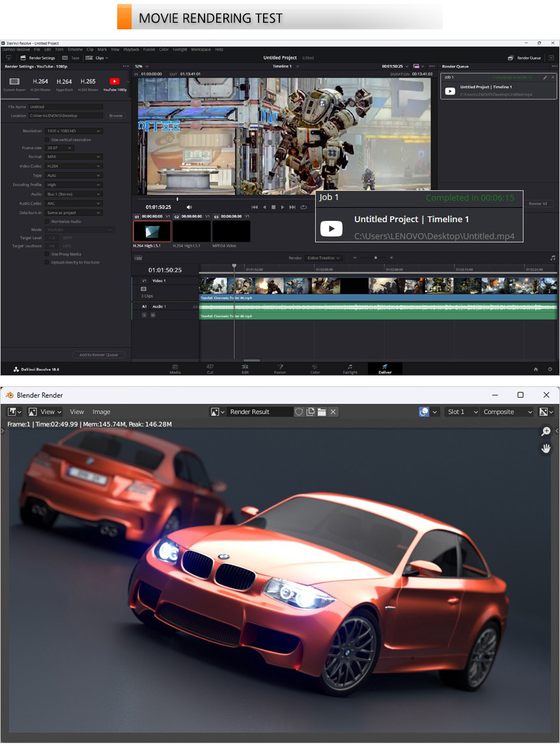Toggle the Render Settings panel button
Viewport: 560px width, 746px height.
(38, 58)
